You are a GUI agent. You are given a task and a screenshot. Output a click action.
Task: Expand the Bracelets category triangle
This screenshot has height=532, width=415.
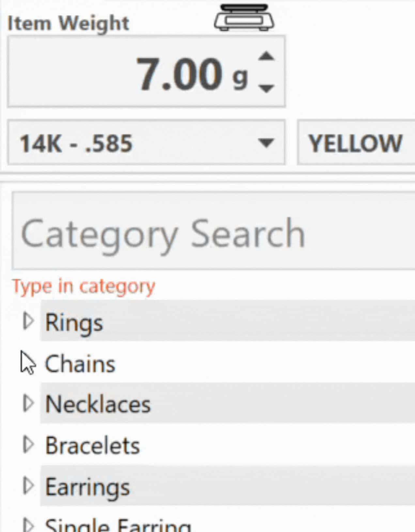pos(29,444)
